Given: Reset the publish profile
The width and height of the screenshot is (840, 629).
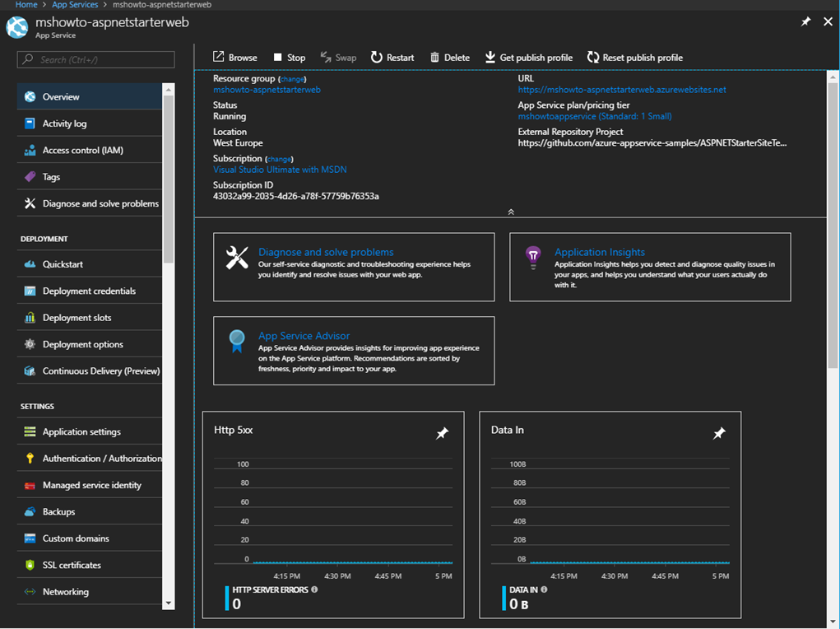Looking at the screenshot, I should click(x=635, y=58).
